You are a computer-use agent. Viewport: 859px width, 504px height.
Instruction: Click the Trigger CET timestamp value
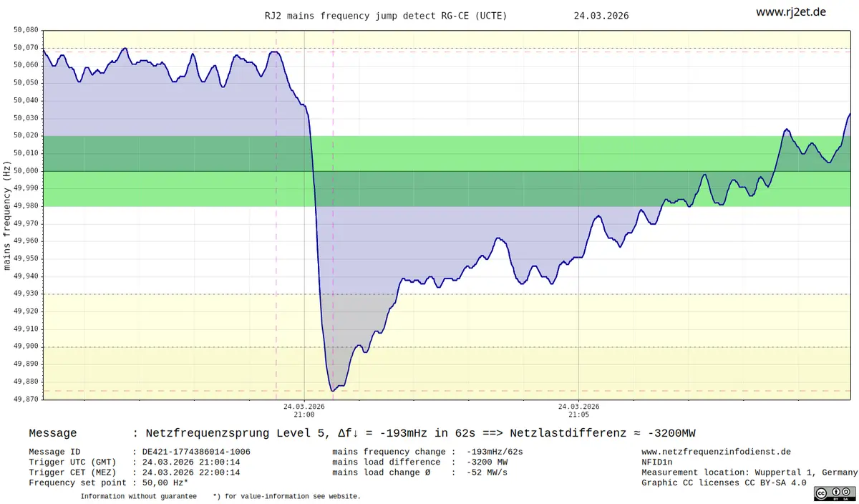pyautogui.click(x=191, y=472)
